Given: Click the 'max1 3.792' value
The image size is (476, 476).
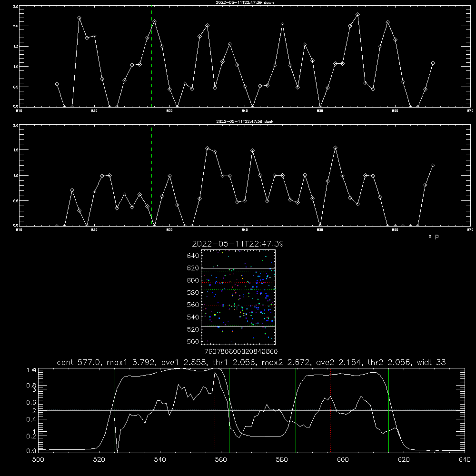Looking at the screenshot, I should pos(131,362).
